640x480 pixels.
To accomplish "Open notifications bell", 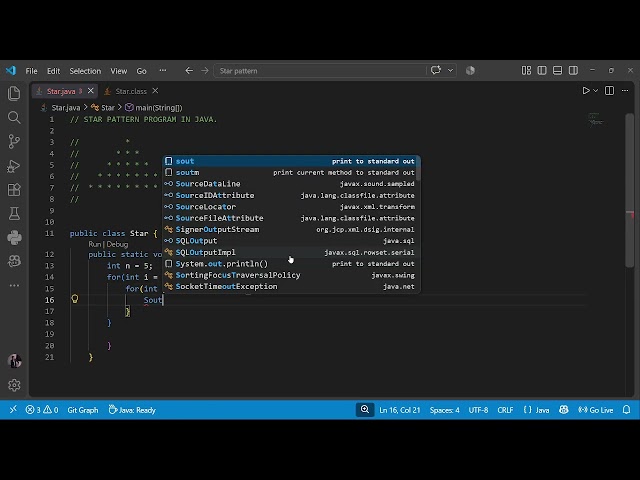I will 627,410.
